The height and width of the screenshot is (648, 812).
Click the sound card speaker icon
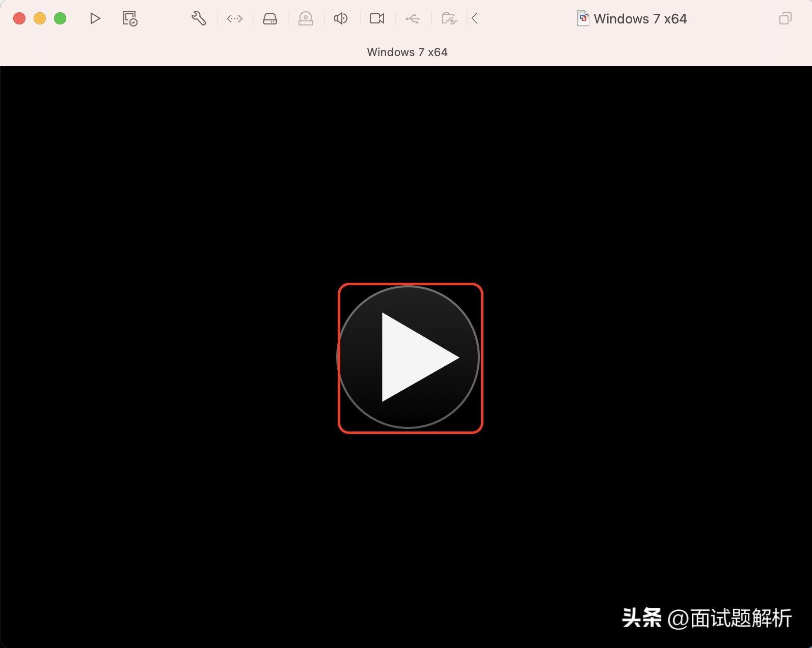tap(341, 19)
